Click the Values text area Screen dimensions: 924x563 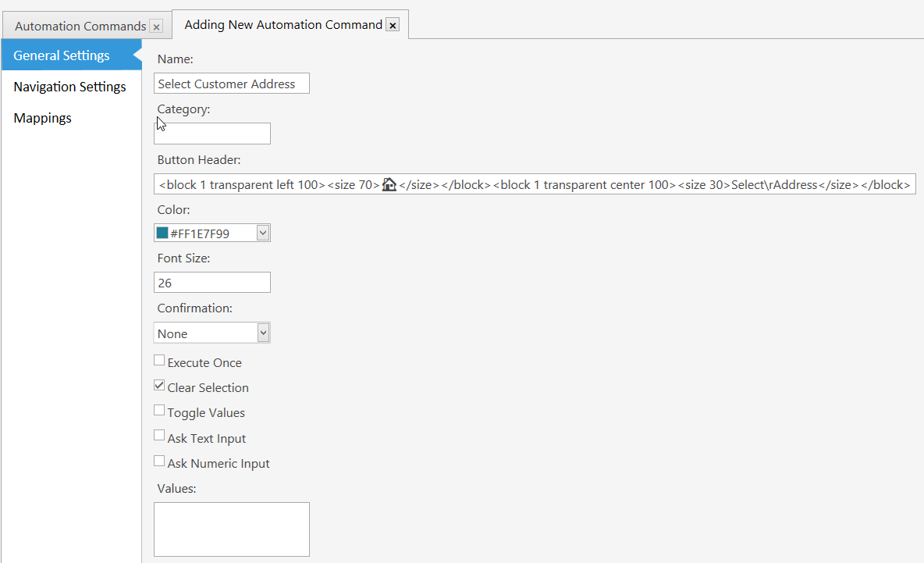232,529
